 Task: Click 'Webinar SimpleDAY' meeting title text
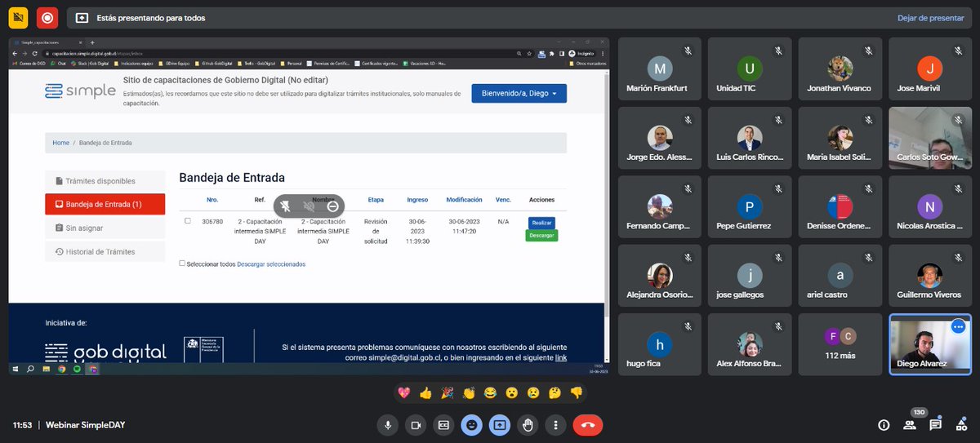click(x=85, y=425)
